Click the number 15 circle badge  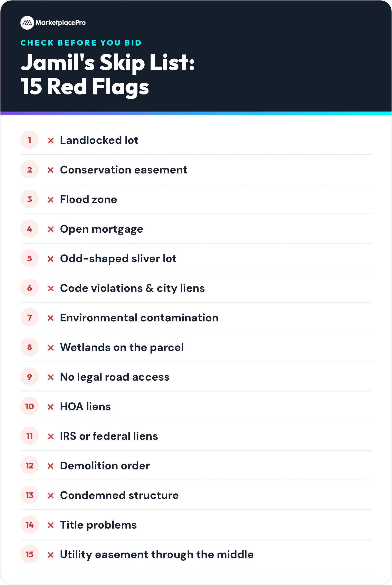30,554
